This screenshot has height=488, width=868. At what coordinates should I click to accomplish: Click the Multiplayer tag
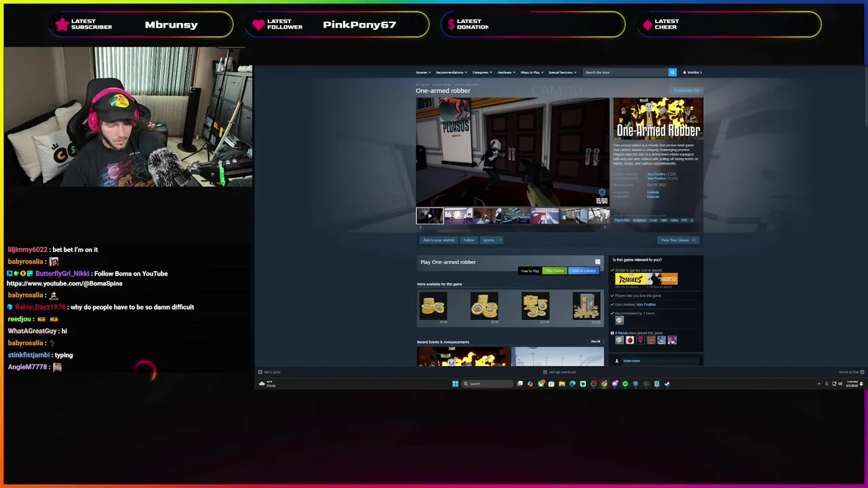639,220
